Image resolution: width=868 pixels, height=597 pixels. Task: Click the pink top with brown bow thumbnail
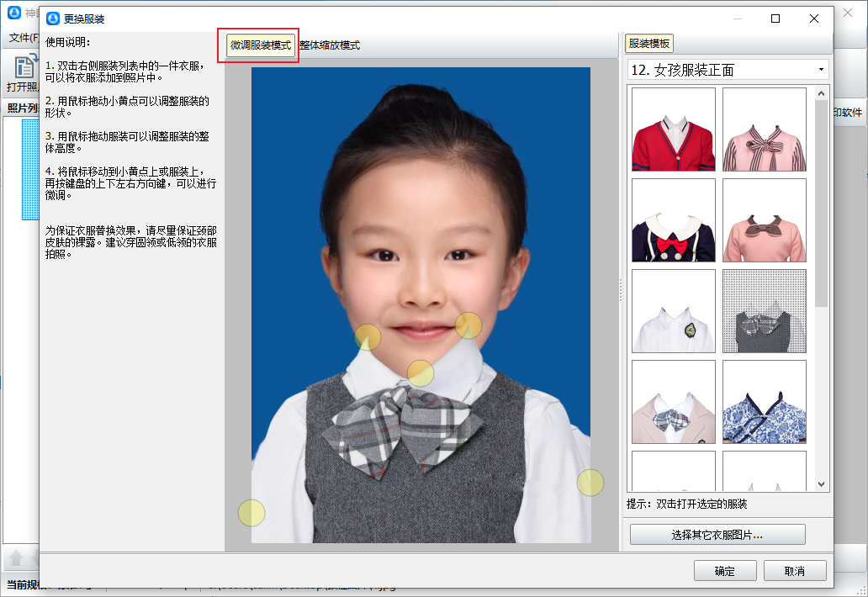[x=764, y=220]
